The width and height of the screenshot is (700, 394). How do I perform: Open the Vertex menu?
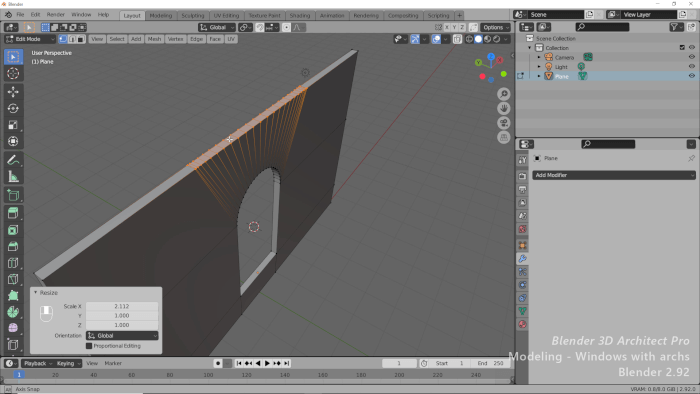click(x=175, y=39)
